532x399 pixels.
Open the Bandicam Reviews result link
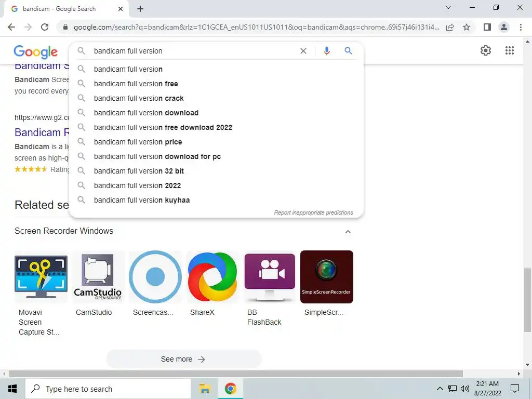pos(42,132)
